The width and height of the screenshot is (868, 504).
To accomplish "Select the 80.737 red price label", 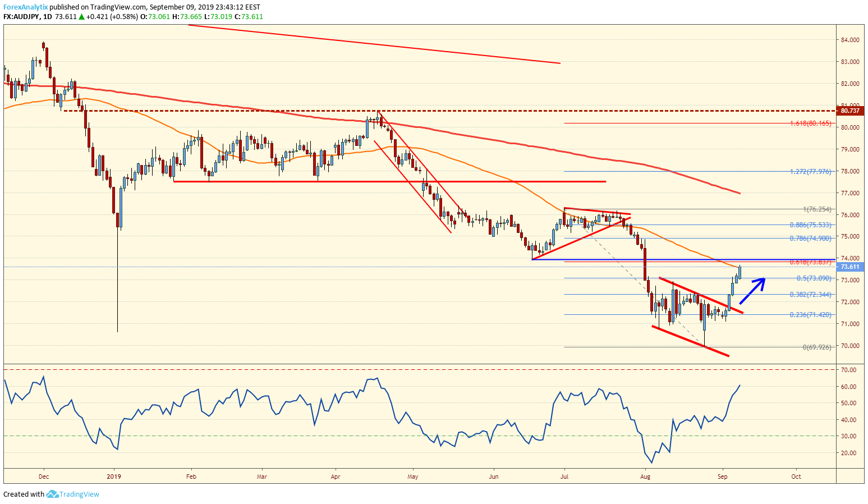I will [x=850, y=111].
